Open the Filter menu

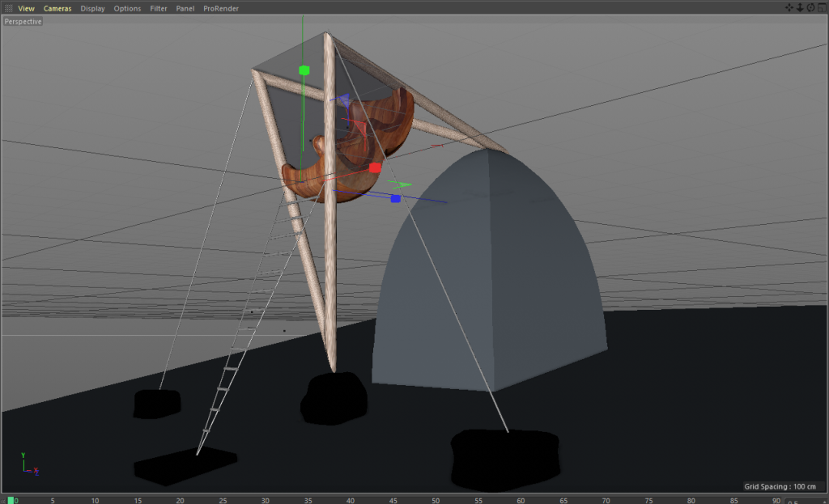159,8
